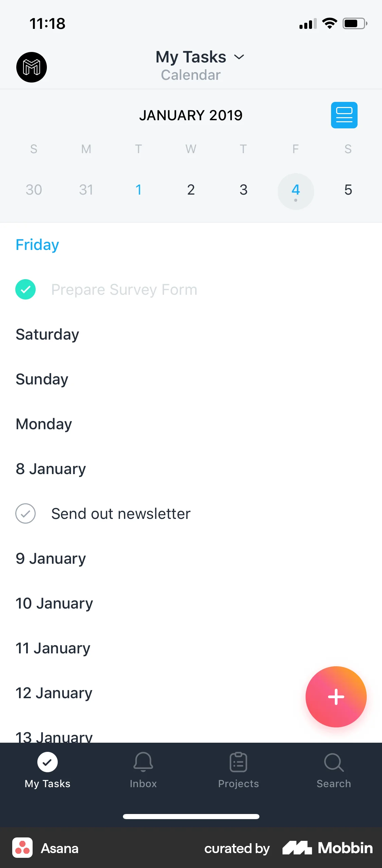Select January 4 in the calendar
The image size is (382, 868).
click(x=296, y=190)
